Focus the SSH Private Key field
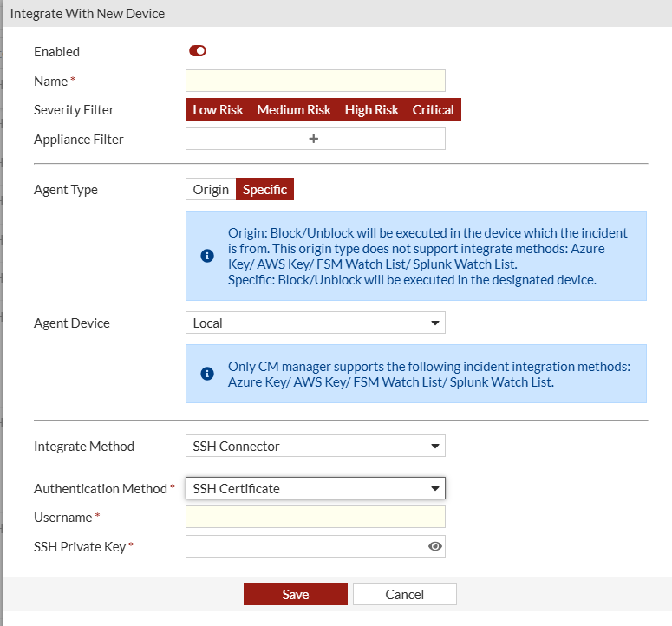 (x=303, y=546)
